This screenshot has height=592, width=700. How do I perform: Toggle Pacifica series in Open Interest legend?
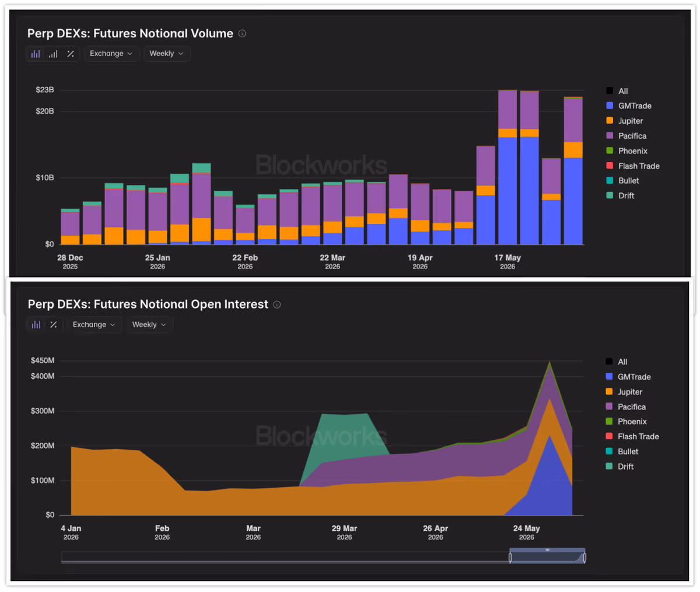pyautogui.click(x=625, y=407)
